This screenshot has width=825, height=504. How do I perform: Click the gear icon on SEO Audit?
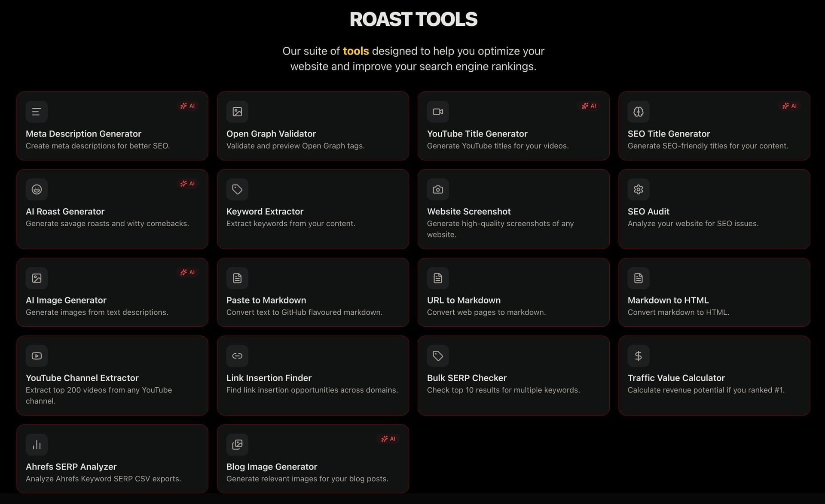coord(638,189)
